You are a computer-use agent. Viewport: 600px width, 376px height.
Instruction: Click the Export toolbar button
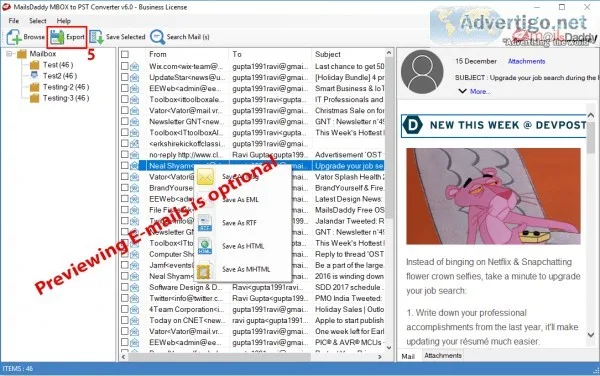[x=67, y=37]
